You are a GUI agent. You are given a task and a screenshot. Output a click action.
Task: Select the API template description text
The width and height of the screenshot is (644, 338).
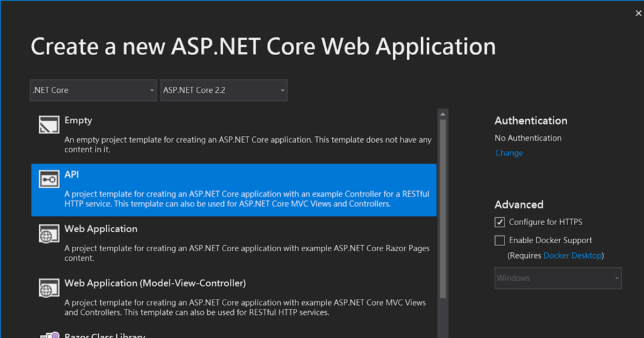point(247,199)
